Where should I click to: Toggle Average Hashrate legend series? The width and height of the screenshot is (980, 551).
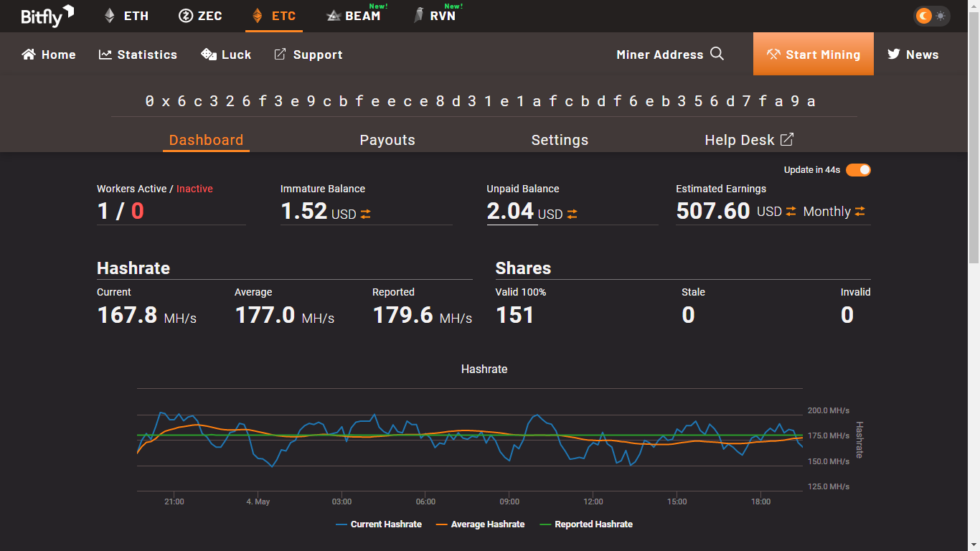(x=480, y=524)
